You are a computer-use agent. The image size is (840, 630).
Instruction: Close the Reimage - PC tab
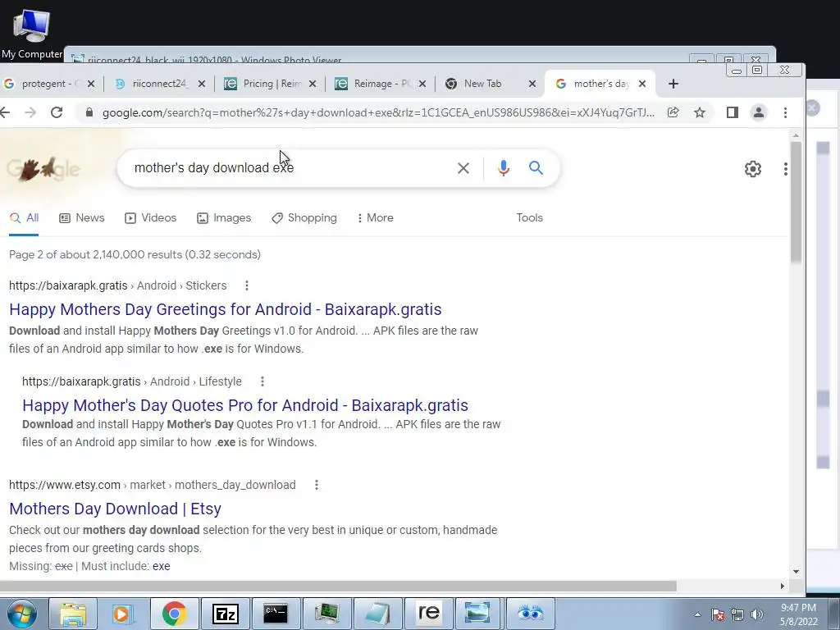coord(422,84)
